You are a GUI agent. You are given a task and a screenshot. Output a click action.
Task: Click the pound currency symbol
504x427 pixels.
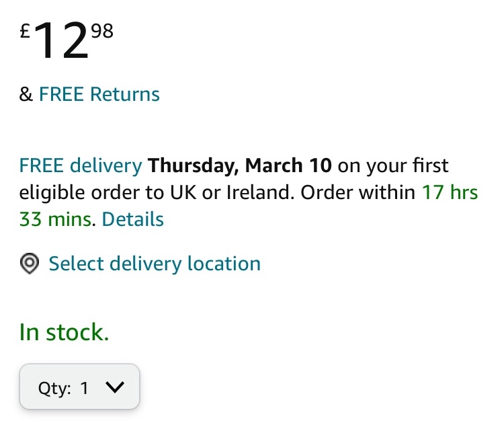24,31
